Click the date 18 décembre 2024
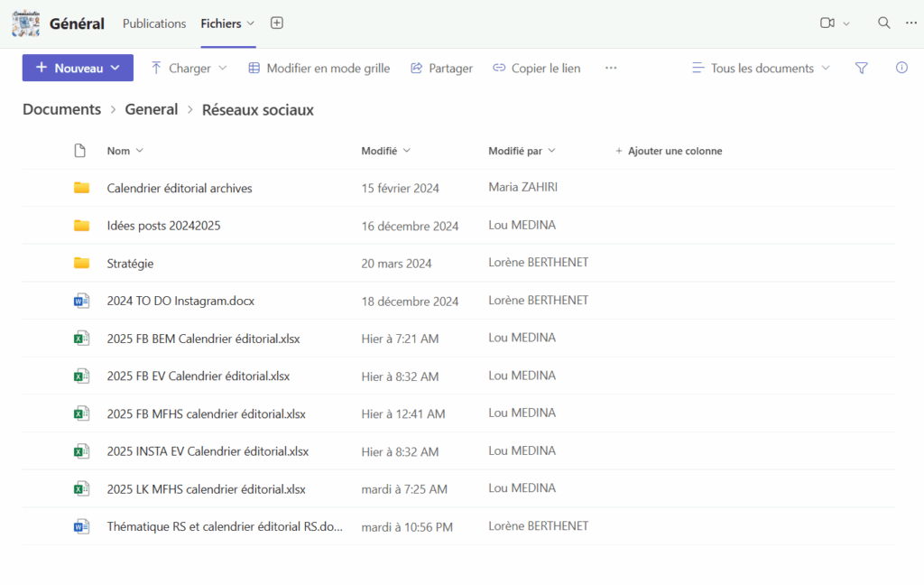The image size is (924, 585). click(x=410, y=302)
